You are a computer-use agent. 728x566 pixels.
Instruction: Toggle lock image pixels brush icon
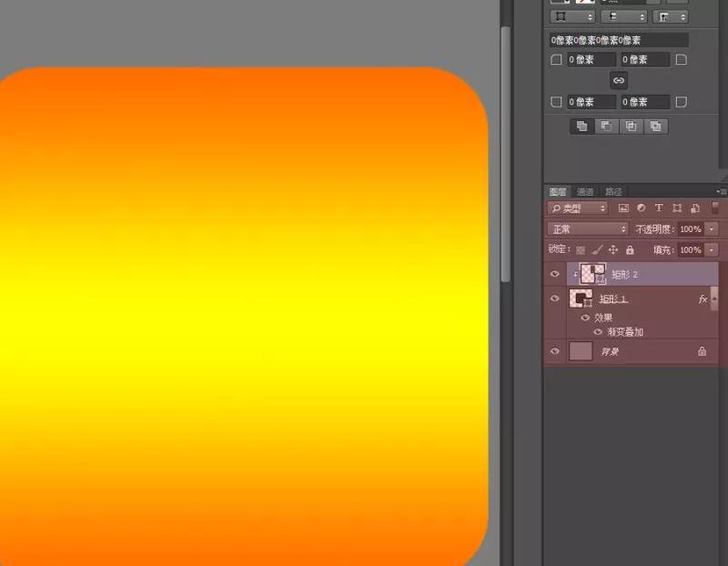coord(597,250)
